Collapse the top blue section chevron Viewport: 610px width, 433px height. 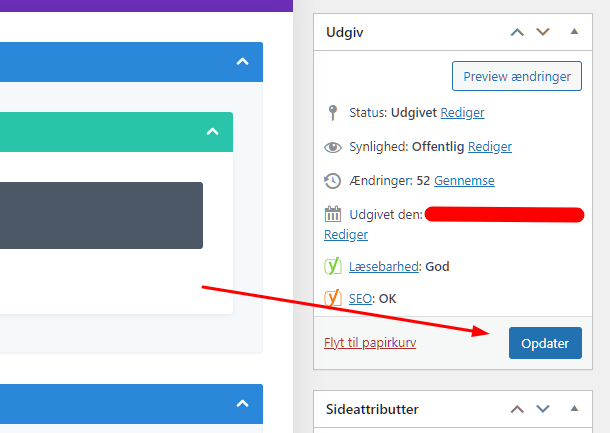point(242,62)
